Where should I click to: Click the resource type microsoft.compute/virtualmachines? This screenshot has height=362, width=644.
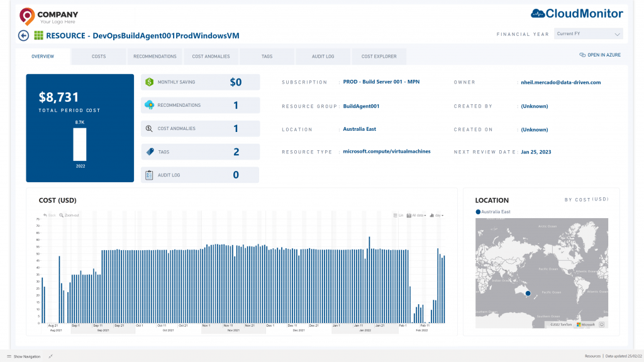[387, 151]
